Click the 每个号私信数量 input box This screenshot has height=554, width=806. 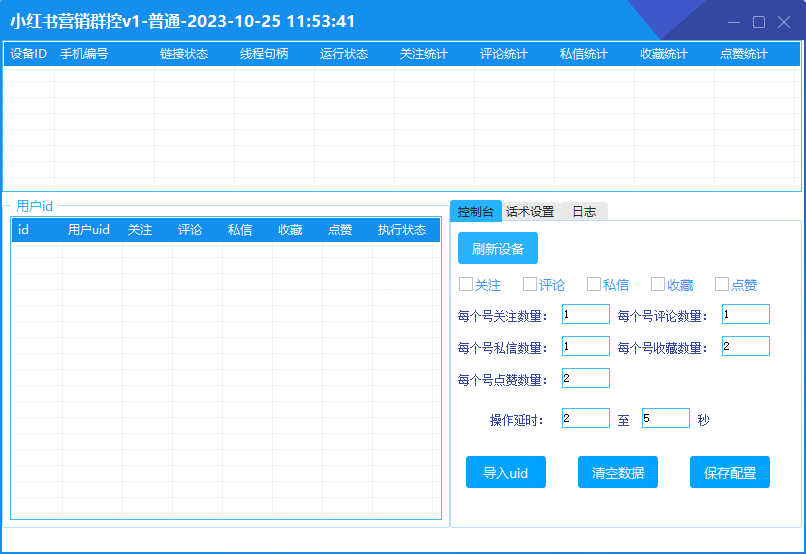pos(585,347)
